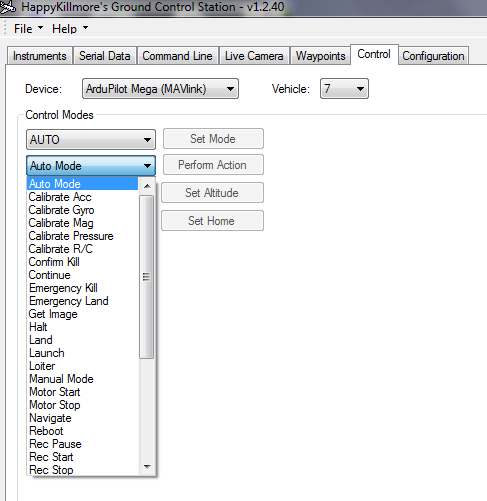Click the airplane app icon in title bar
The width and height of the screenshot is (487, 501).
tap(7, 6)
